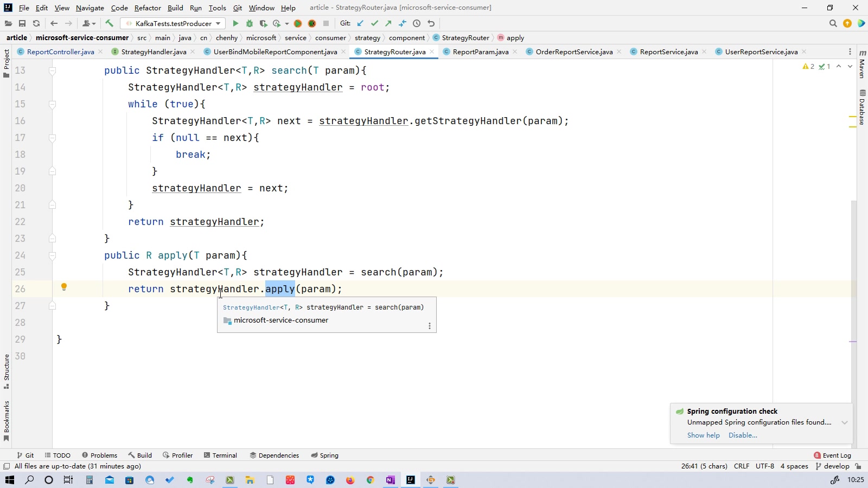This screenshot has height=488, width=868.
Task: Open the Spring tool window
Action: (324, 455)
